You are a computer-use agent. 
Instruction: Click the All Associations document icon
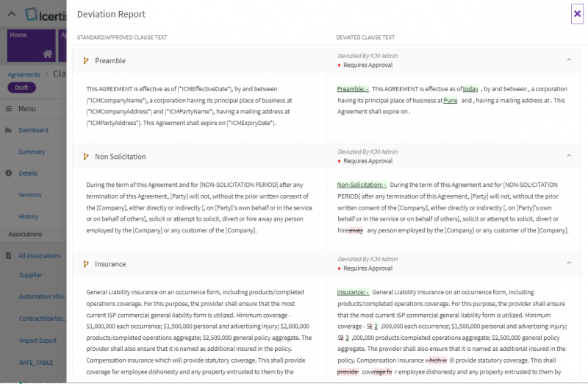pos(9,255)
